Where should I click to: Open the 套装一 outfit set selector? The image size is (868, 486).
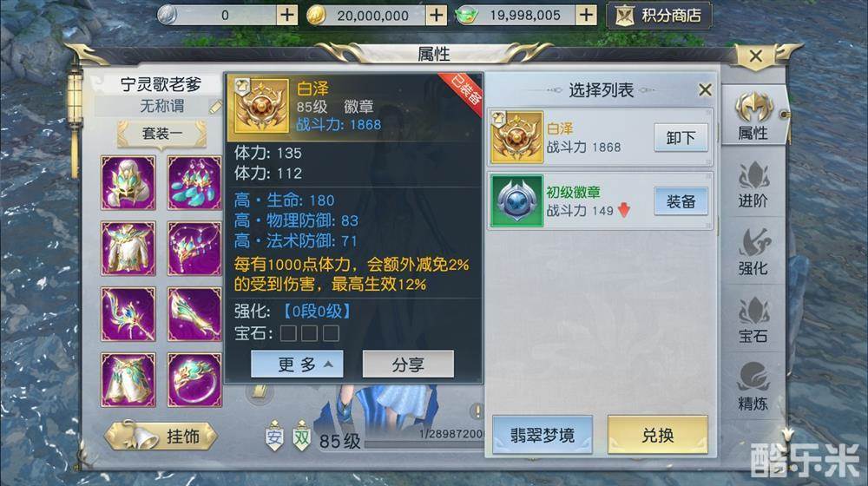tap(161, 134)
